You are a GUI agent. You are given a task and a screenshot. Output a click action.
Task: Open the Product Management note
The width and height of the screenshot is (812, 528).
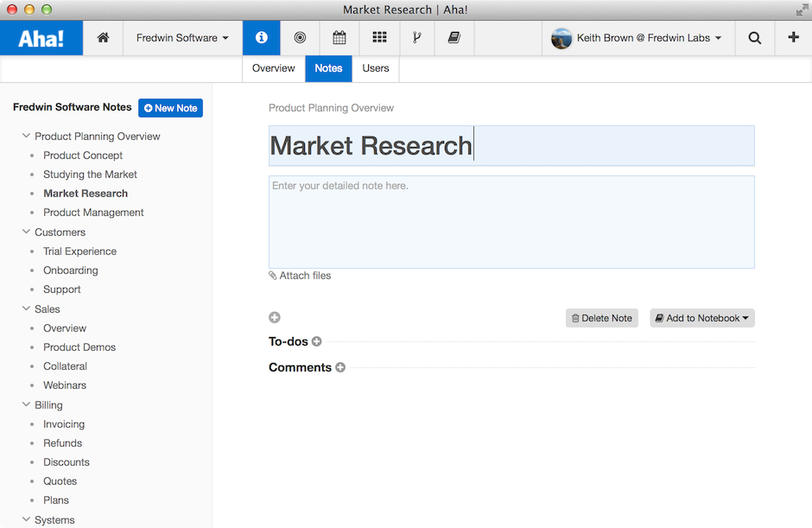(93, 213)
